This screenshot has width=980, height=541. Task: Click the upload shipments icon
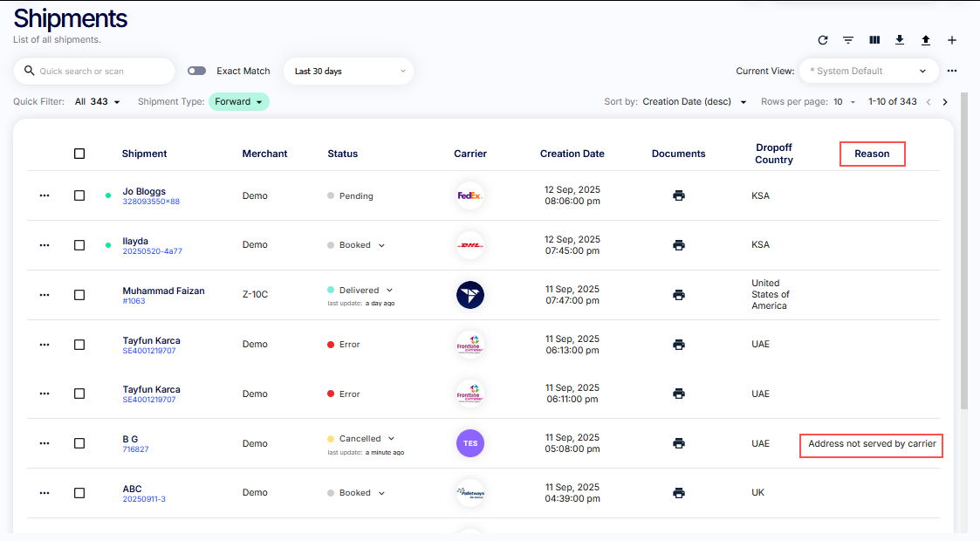click(926, 40)
